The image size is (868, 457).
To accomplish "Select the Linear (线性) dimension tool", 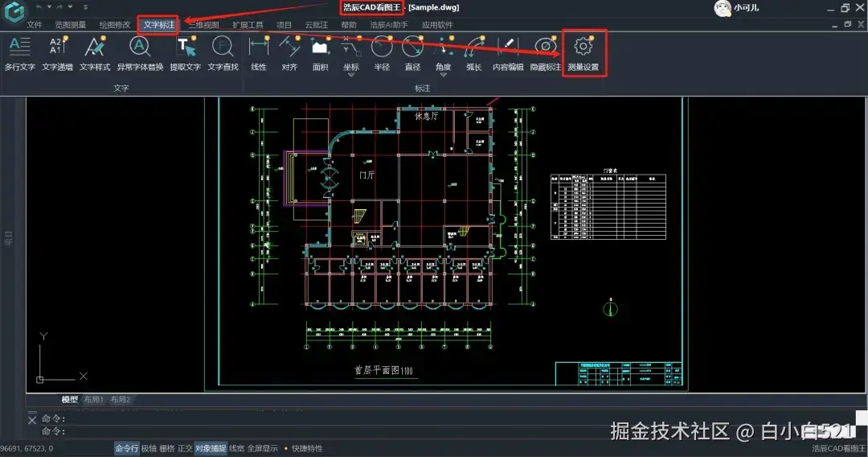I will (x=259, y=53).
